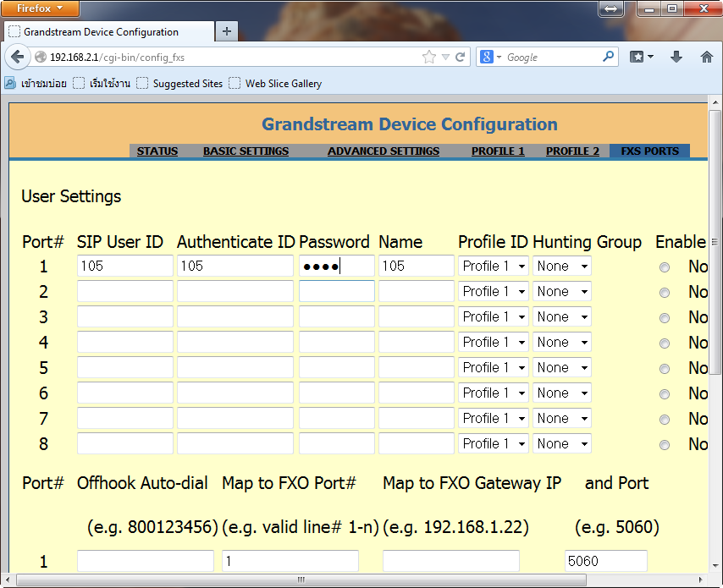Select Enable No radio for port 4
723x588 pixels.
[x=665, y=343]
